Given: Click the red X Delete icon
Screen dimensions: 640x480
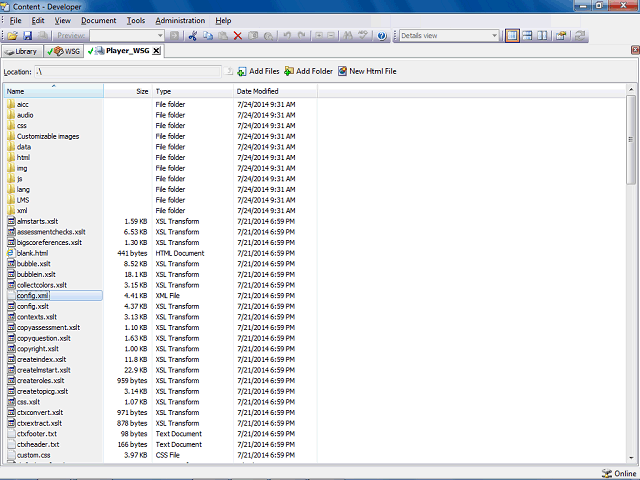Looking at the screenshot, I should 238,36.
